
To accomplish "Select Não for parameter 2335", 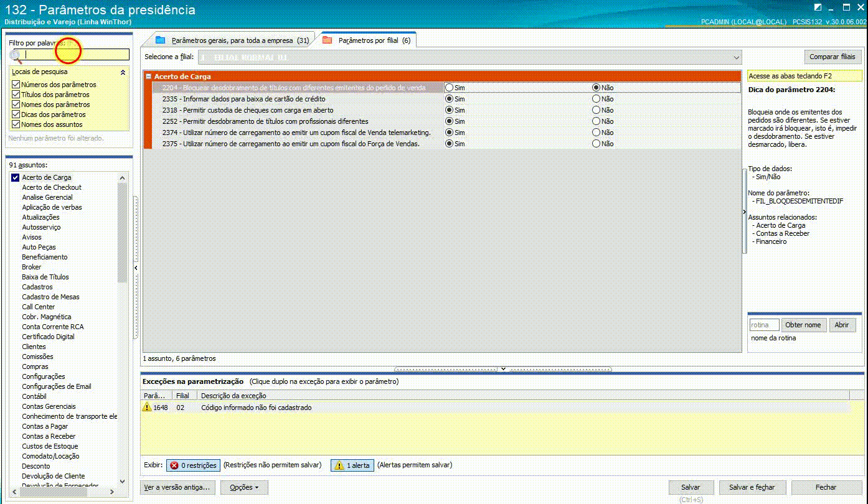I will 596,99.
